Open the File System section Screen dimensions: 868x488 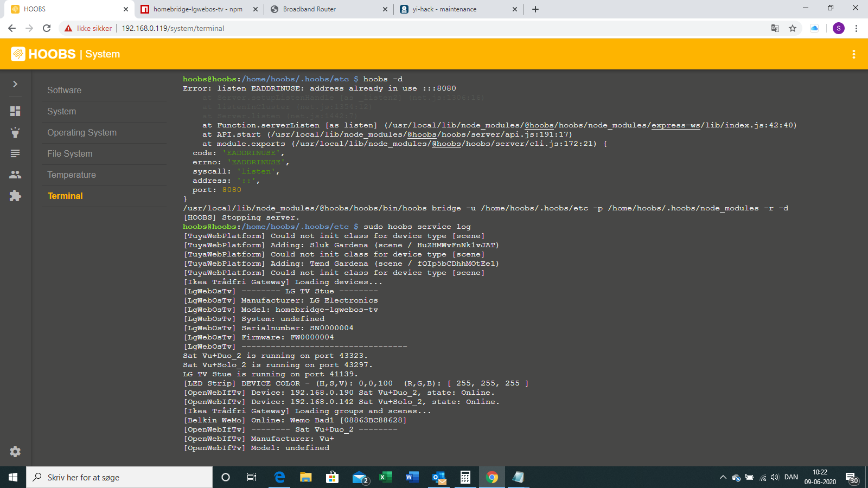point(104,154)
